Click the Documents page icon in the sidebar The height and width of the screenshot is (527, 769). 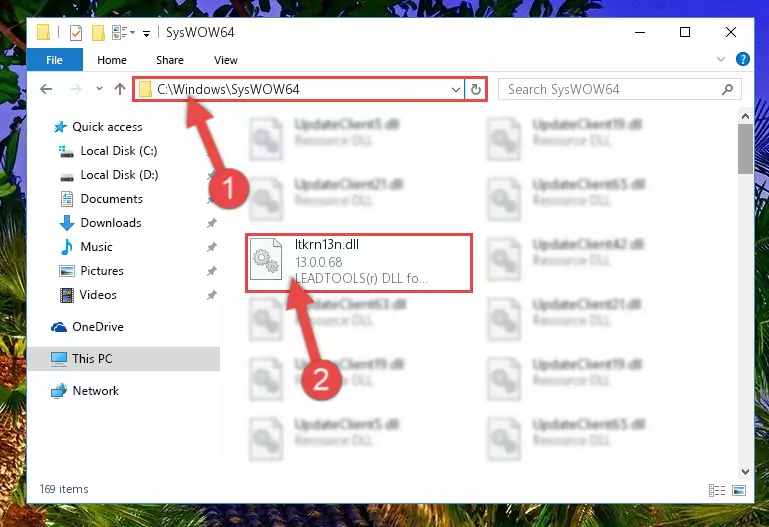[67, 199]
